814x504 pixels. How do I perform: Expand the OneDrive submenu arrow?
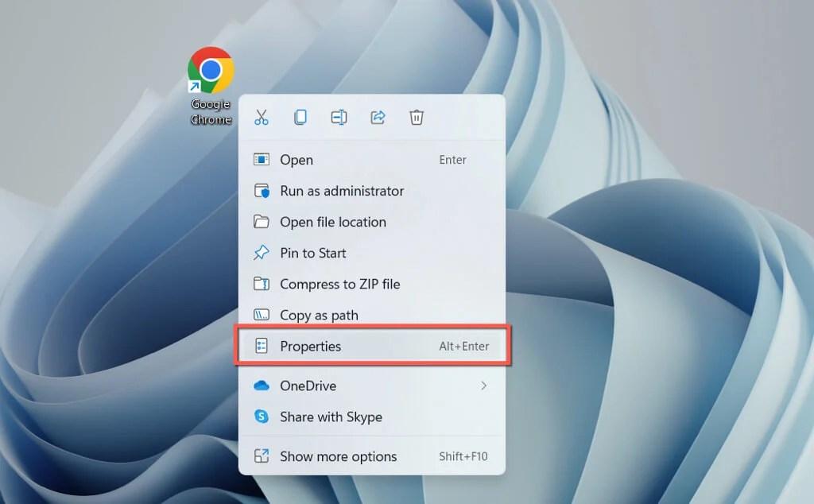tap(484, 386)
